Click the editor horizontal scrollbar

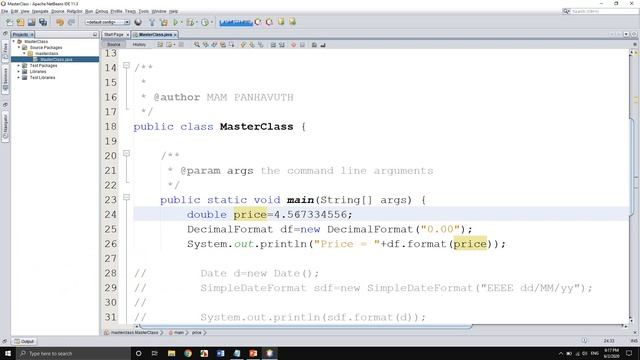click(305, 326)
